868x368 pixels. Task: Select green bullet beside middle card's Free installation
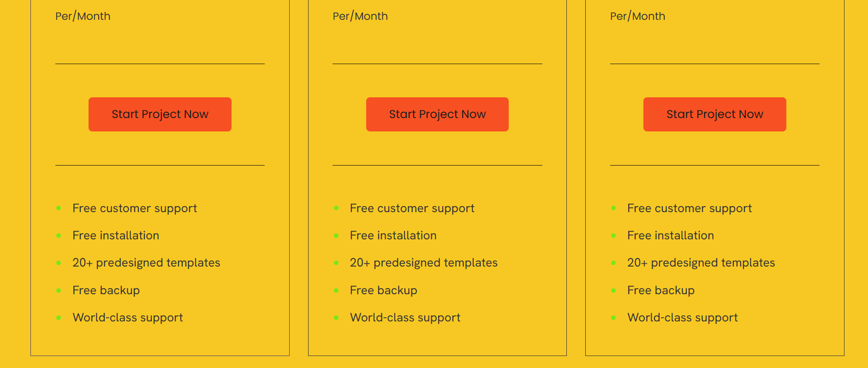point(336,236)
